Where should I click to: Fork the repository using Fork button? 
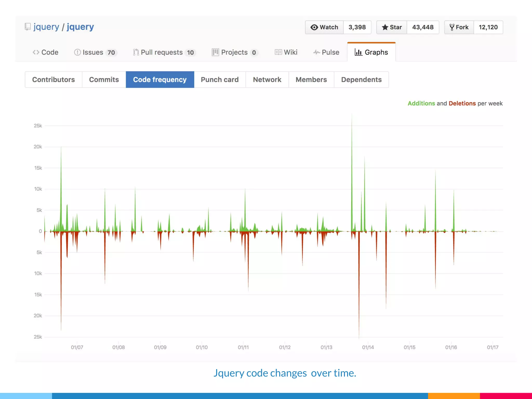[459, 27]
